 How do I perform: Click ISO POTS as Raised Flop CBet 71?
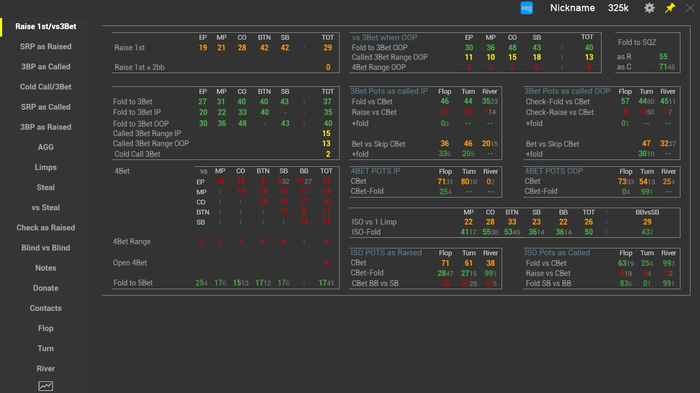point(445,263)
